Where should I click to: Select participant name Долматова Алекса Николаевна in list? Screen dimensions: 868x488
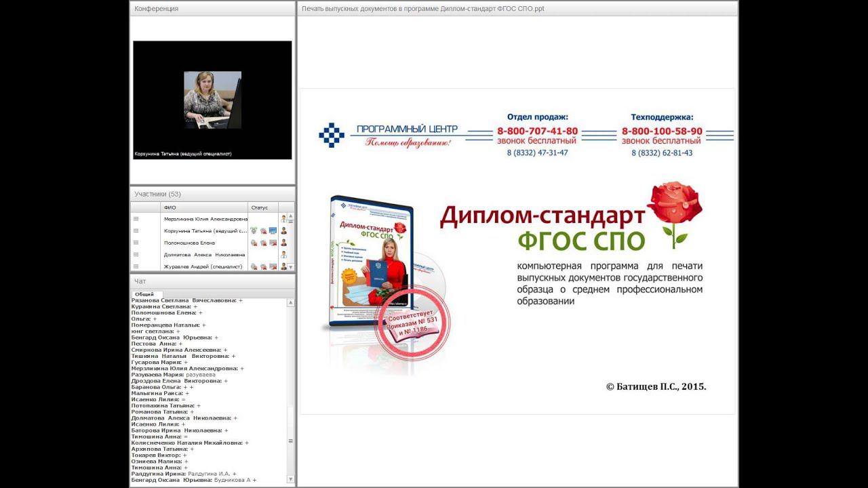(204, 255)
